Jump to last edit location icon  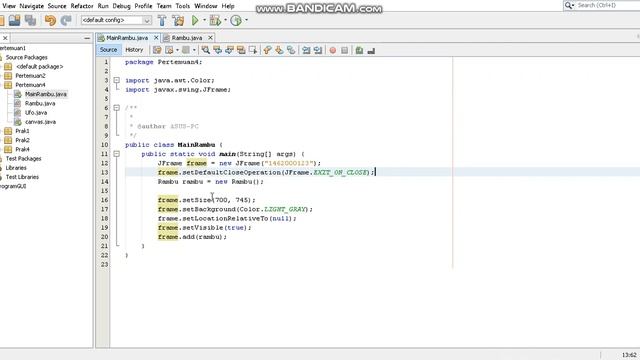[x=157, y=50]
